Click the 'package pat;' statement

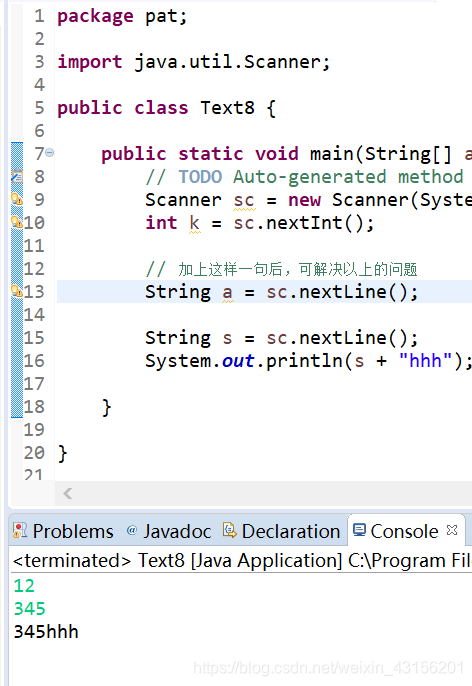pyautogui.click(x=122, y=17)
